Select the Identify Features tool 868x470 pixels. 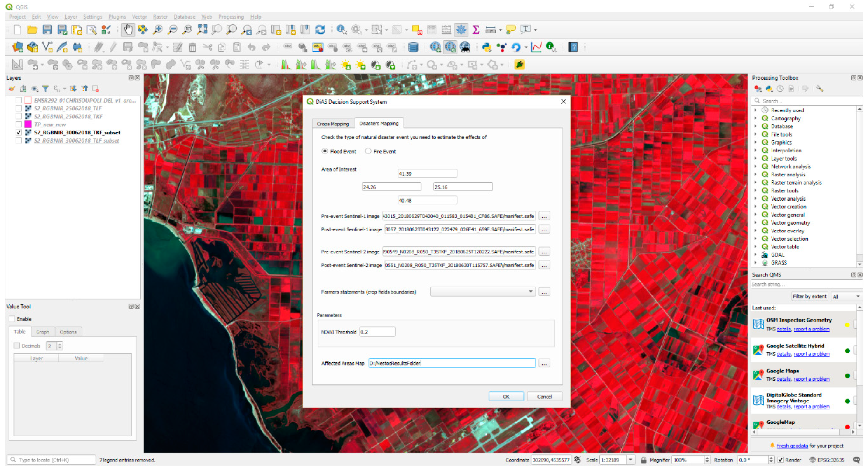coord(342,30)
